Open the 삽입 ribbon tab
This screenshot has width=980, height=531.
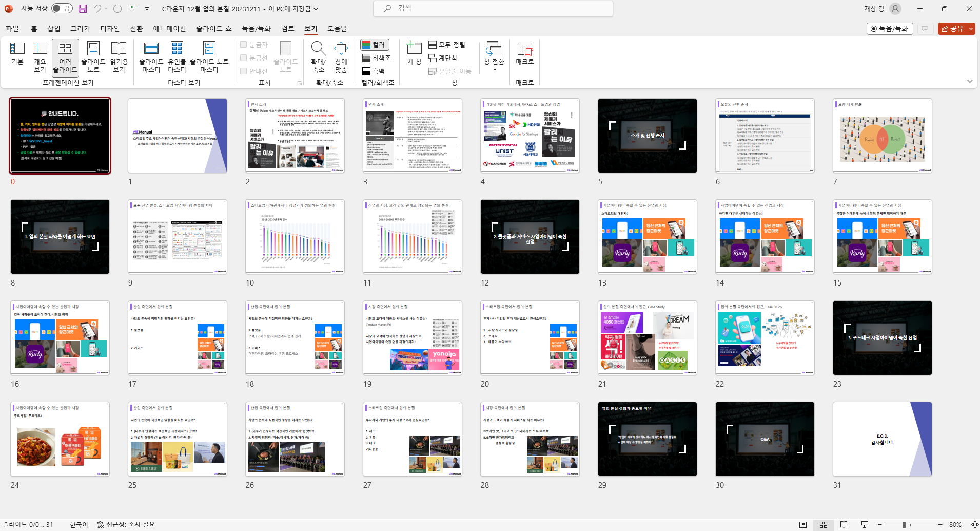click(x=54, y=29)
